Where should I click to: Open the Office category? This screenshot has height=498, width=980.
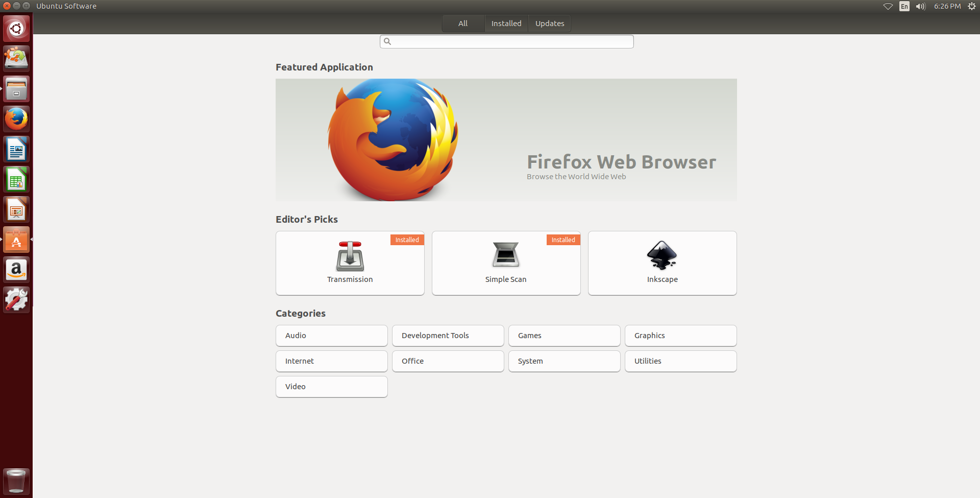point(448,361)
